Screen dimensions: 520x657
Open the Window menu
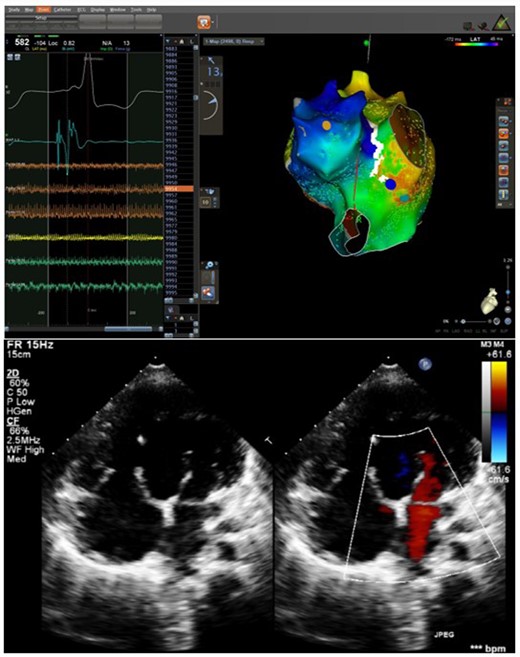pos(117,10)
